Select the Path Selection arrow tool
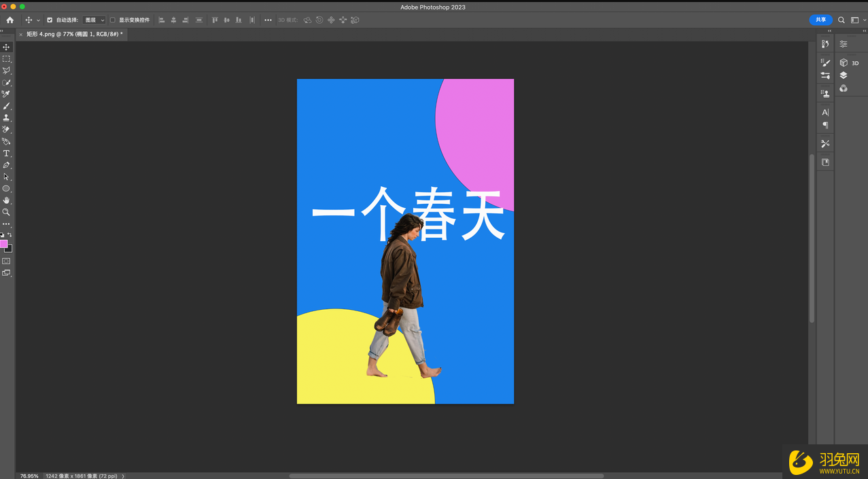 coord(6,177)
